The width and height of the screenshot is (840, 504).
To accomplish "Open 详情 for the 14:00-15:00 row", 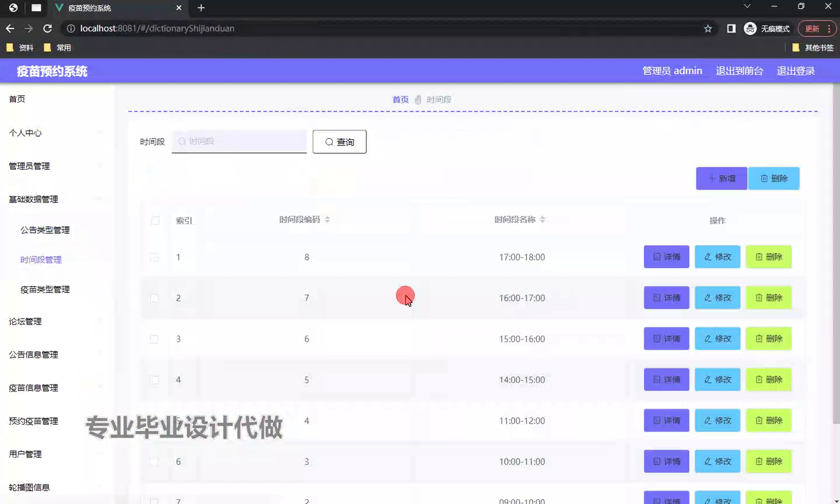I will click(667, 379).
